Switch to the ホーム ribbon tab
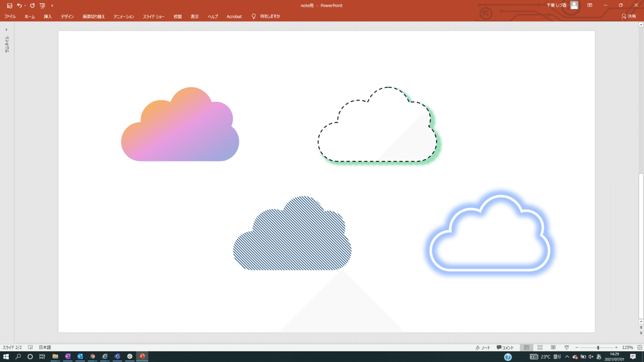 (30, 17)
